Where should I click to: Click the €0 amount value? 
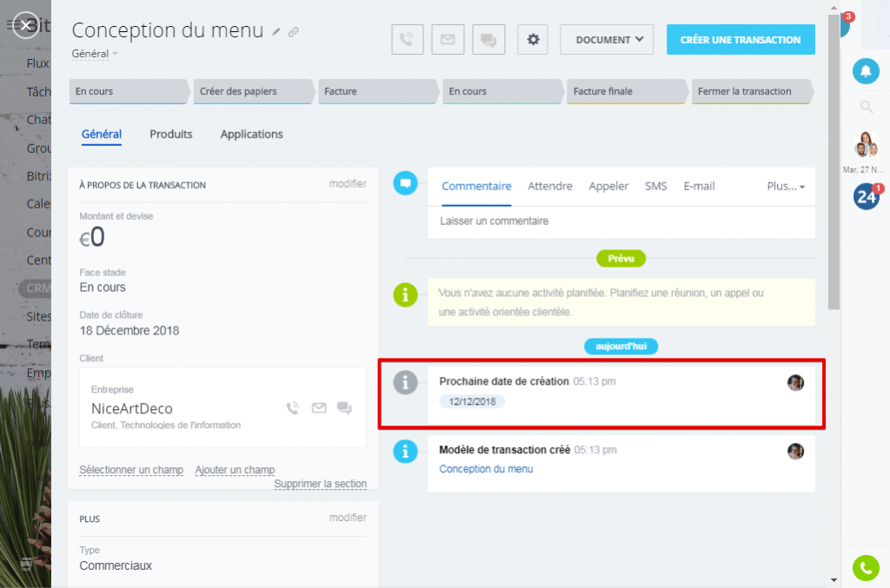pyautogui.click(x=92, y=237)
